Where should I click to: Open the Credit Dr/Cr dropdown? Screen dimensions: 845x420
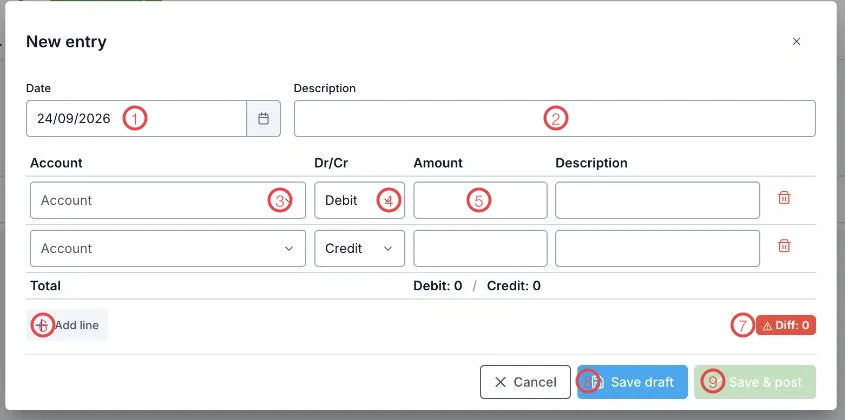click(x=359, y=249)
